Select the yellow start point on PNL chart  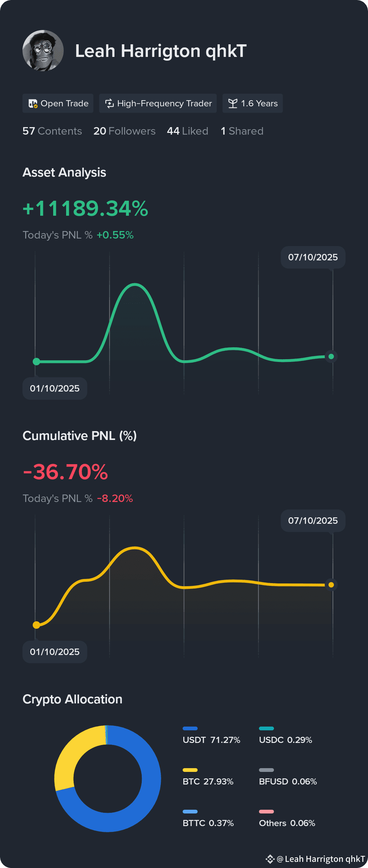pyautogui.click(x=36, y=625)
